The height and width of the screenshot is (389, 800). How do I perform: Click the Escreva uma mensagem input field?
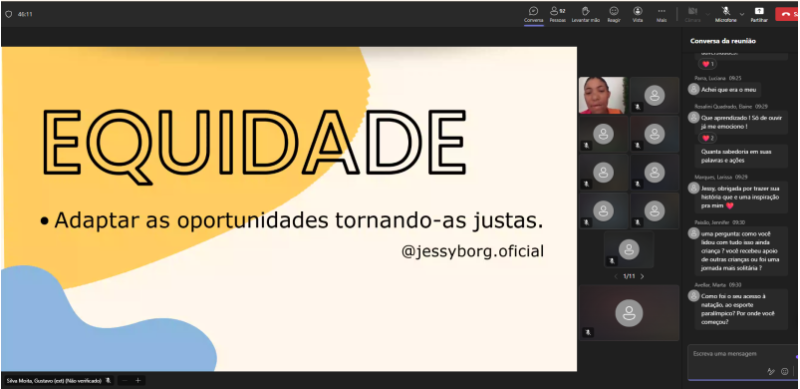tap(740, 353)
